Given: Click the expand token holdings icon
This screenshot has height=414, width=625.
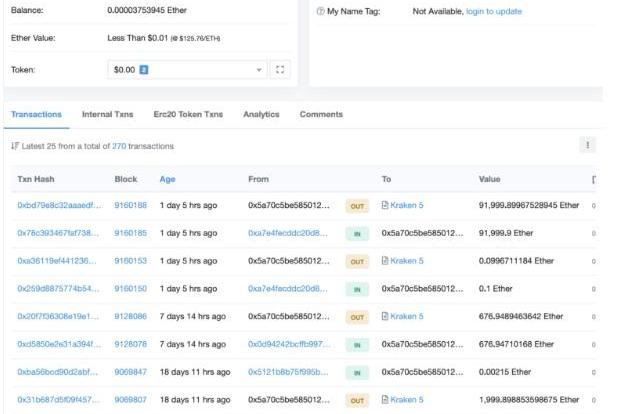Looking at the screenshot, I should 280,70.
